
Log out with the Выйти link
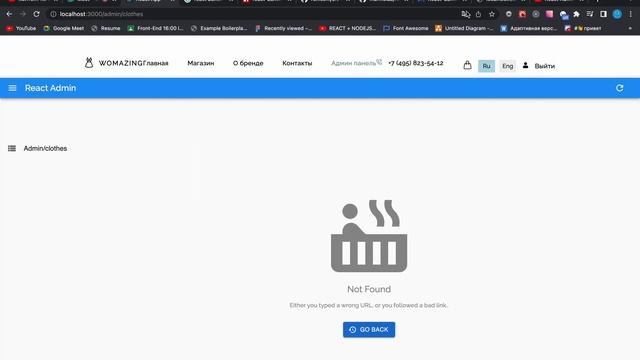point(544,66)
